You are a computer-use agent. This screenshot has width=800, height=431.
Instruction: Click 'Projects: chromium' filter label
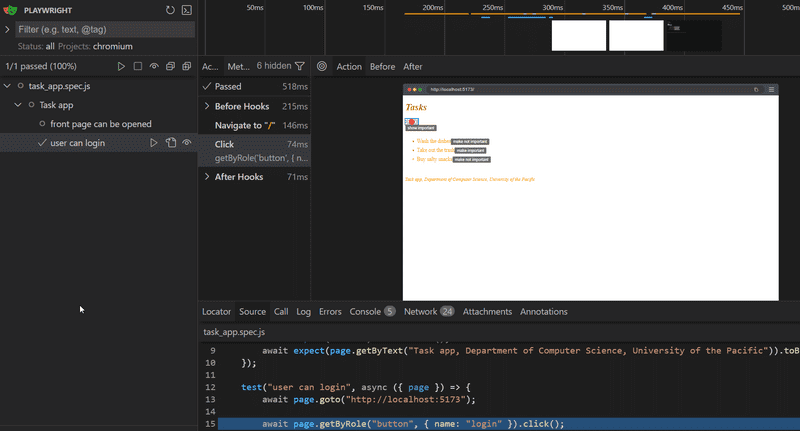point(95,46)
